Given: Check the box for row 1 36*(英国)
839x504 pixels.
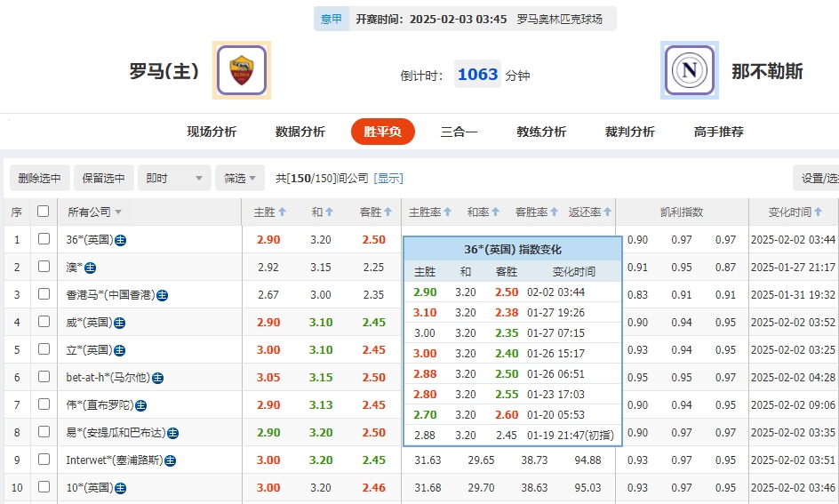Looking at the screenshot, I should pos(44,239).
